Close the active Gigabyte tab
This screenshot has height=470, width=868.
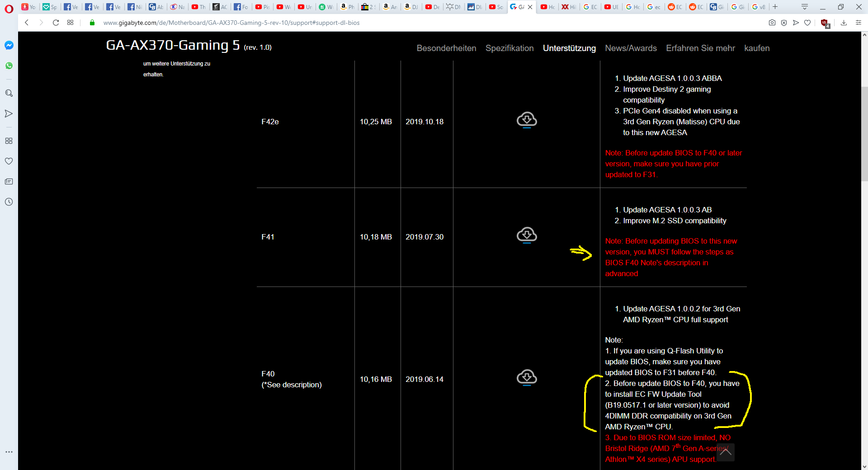pyautogui.click(x=530, y=7)
